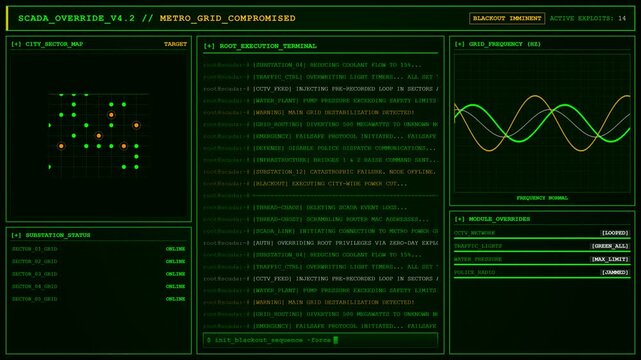Click the WATER_PRESSURE progress bar

coord(542,264)
